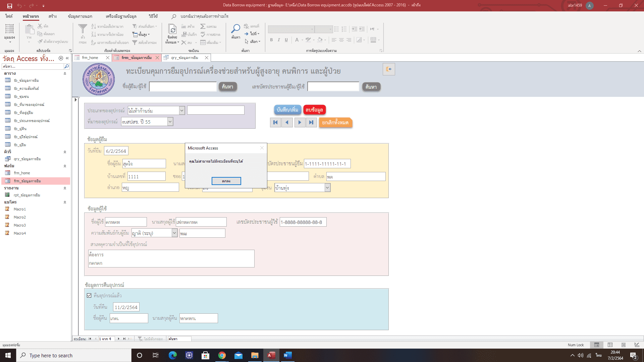644x362 pixels.
Task: Open the View (มุมมอง) ribbon button
Action: click(9, 34)
